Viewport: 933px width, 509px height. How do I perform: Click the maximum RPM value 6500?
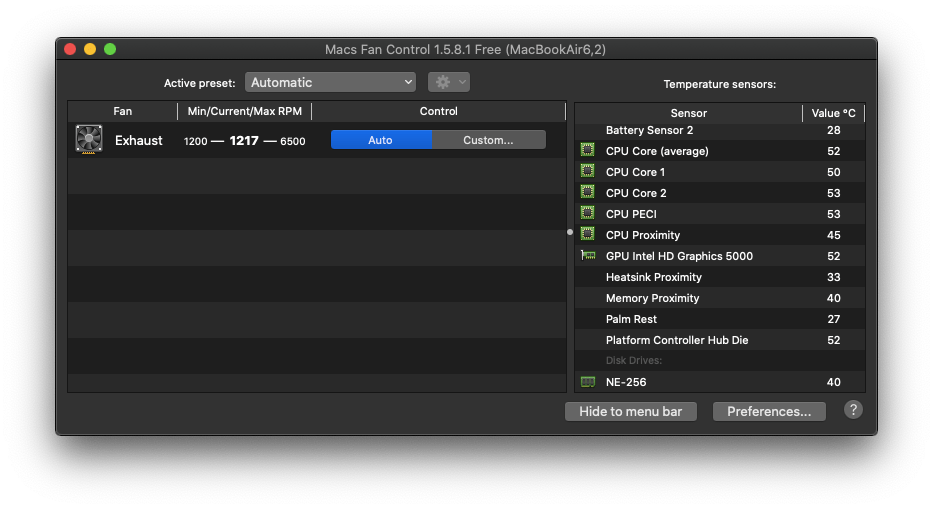293,141
